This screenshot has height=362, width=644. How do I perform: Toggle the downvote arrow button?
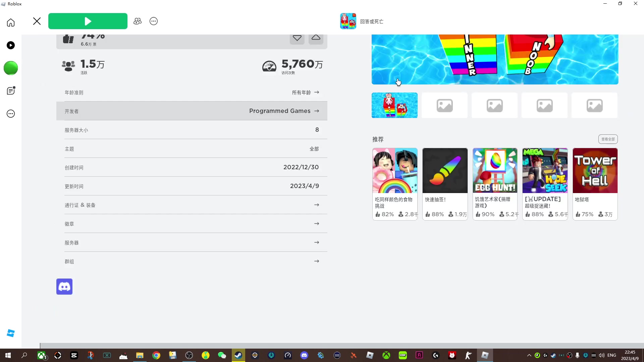pyautogui.click(x=297, y=38)
